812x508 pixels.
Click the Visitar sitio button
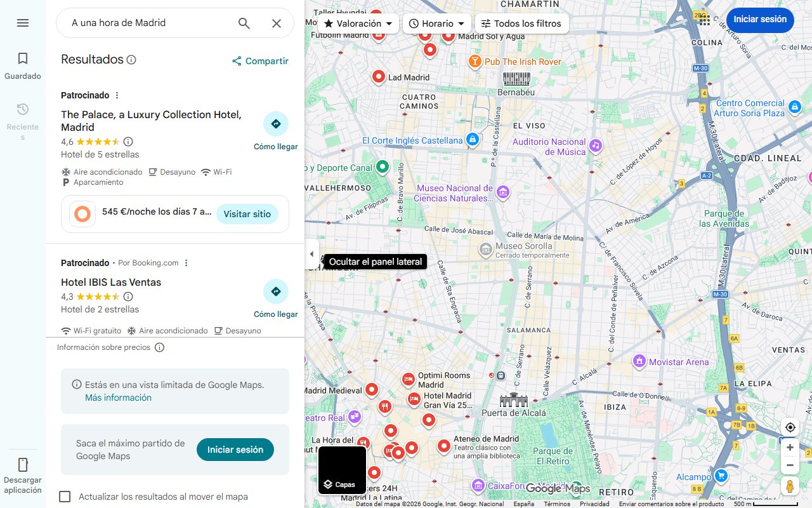tap(247, 214)
